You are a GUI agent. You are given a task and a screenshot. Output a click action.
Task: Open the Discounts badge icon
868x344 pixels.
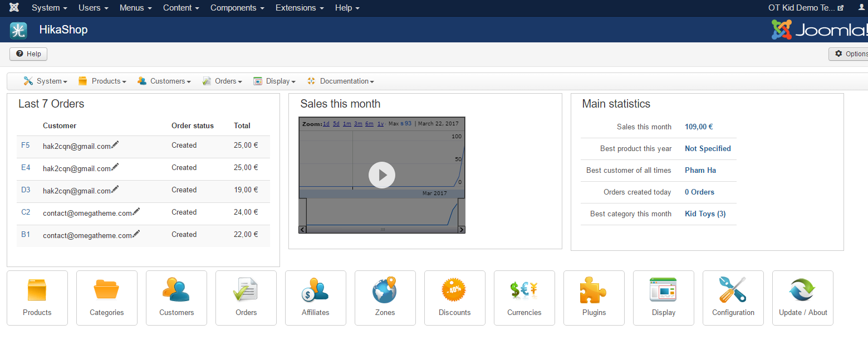(455, 298)
